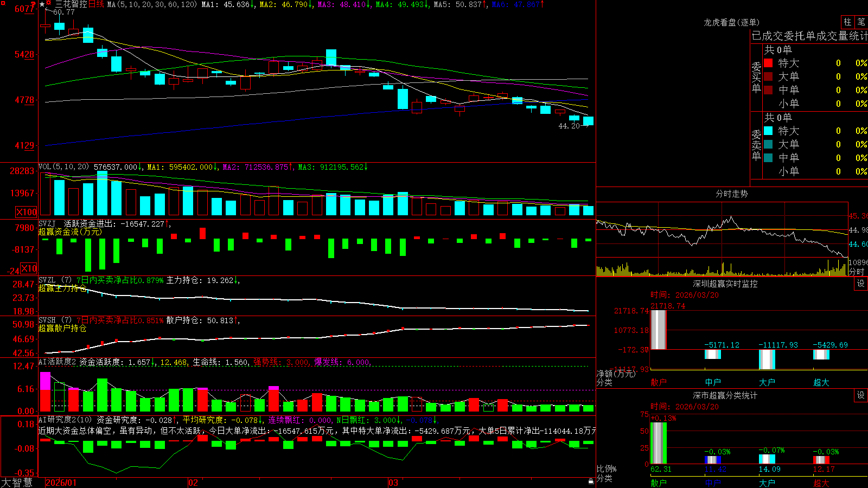Click the 已成交委托单成交量统计 header
This screenshot has height=488, width=868.
pyautogui.click(x=809, y=36)
